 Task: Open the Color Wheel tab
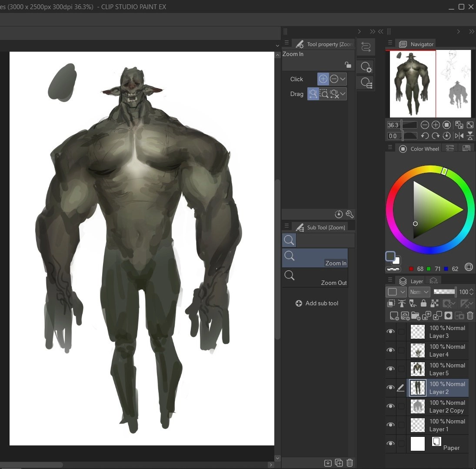point(419,149)
